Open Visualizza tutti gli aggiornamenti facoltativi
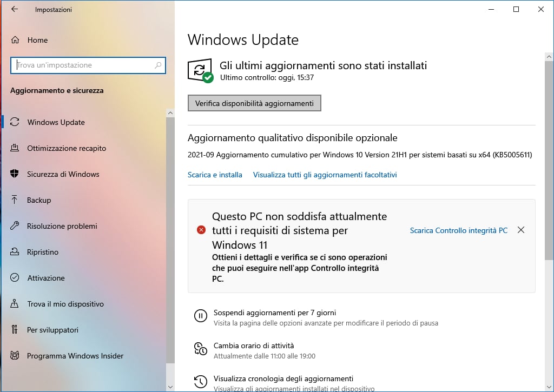 pos(325,175)
